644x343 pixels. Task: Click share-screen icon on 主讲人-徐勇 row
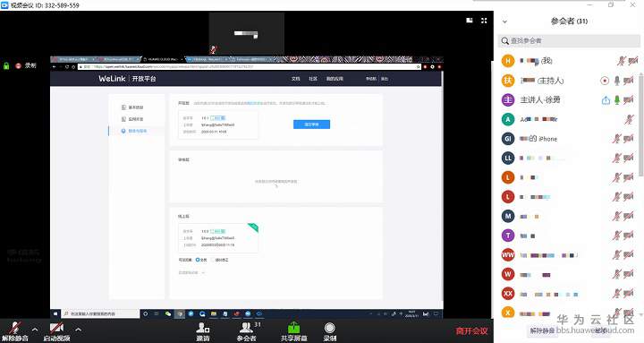point(606,100)
